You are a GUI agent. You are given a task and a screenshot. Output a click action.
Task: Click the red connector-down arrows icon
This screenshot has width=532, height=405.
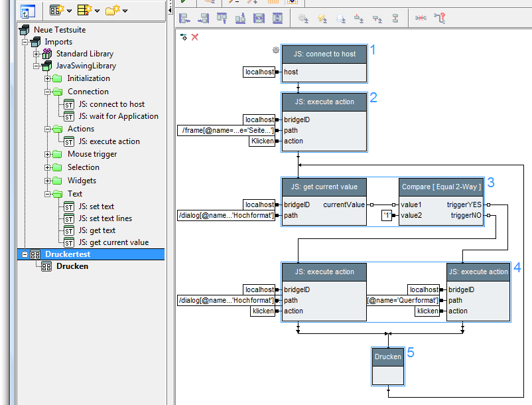[377, 19]
